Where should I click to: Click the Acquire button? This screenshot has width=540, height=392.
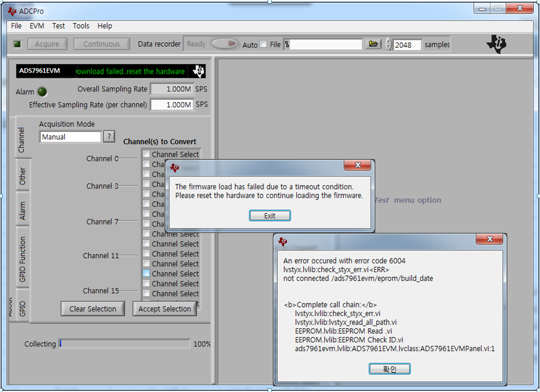pos(47,44)
